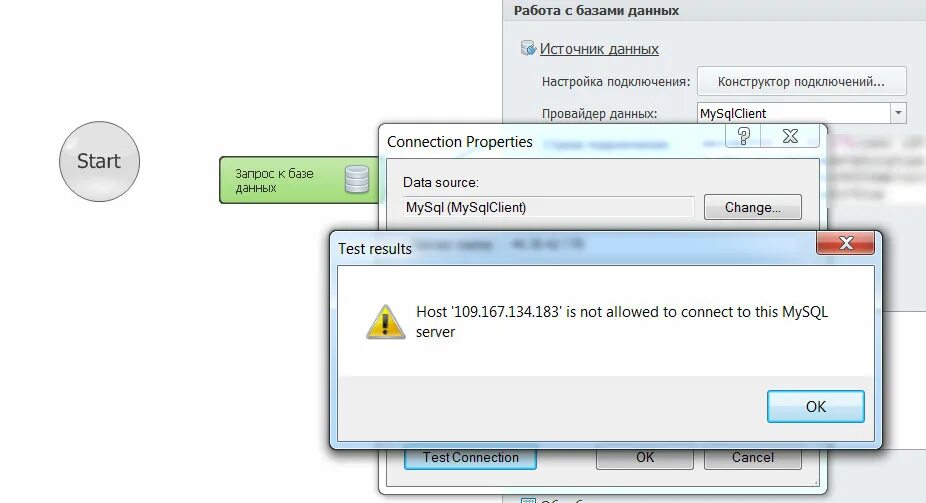This screenshot has width=926, height=503.
Task: Click the Источник данных database icon
Action: click(x=527, y=48)
